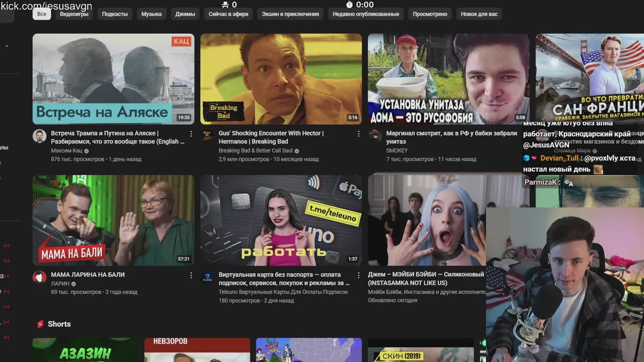Open more options for Gus' Shocking Encounter video
644x362 pixels.
point(359,134)
